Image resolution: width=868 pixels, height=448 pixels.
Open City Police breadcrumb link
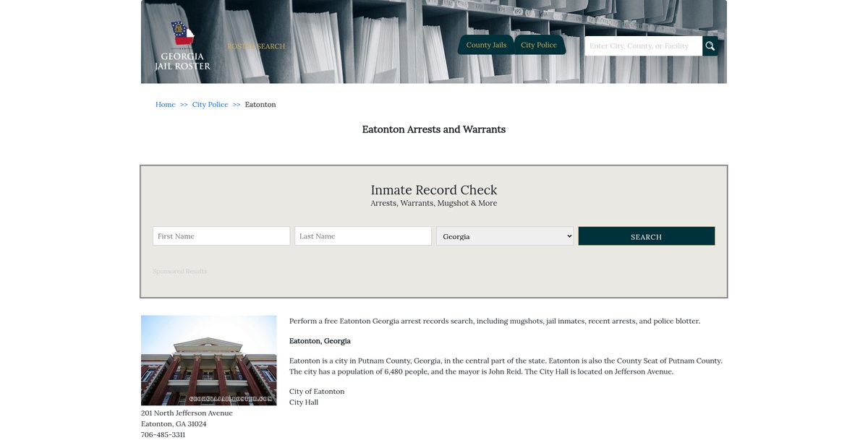[210, 105]
